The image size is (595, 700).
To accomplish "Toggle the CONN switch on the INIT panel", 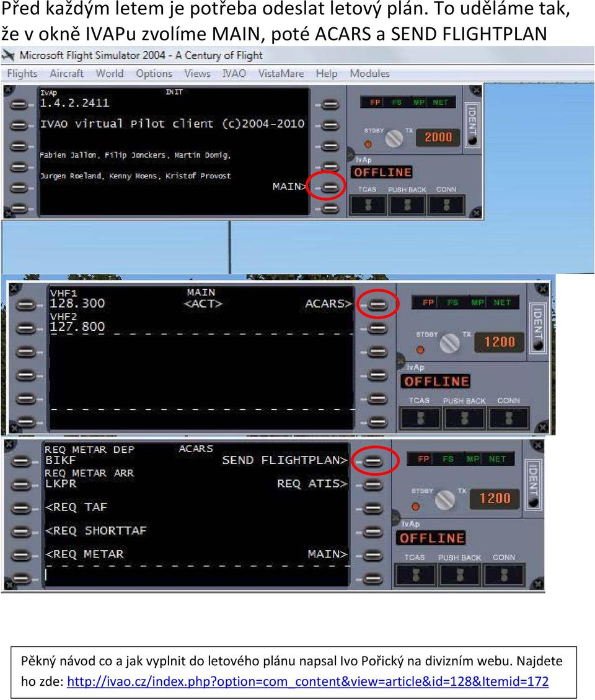I will (x=446, y=206).
